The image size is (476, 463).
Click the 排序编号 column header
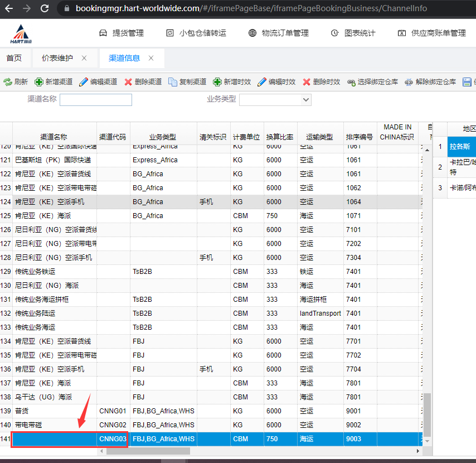(360, 137)
